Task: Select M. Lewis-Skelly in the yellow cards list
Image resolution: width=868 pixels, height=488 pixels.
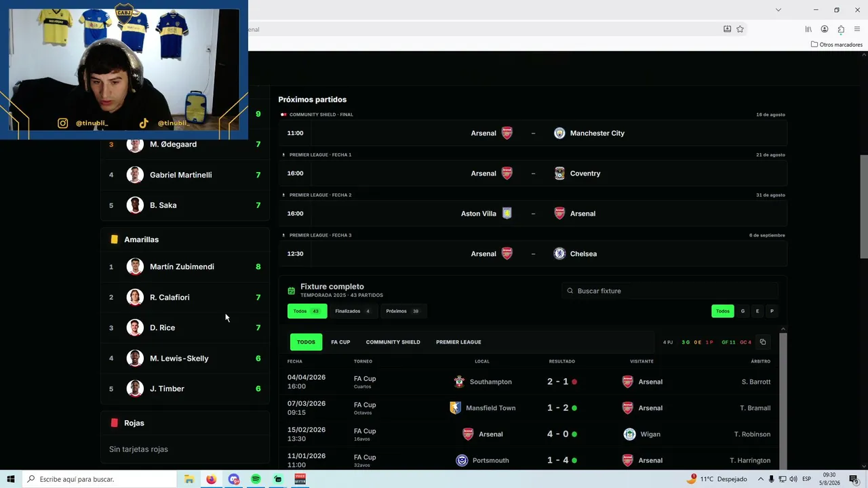Action: (185, 358)
